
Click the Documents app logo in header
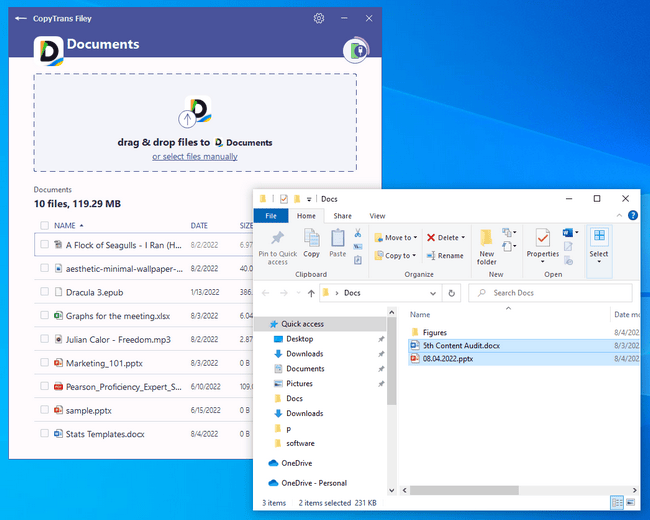click(49, 51)
